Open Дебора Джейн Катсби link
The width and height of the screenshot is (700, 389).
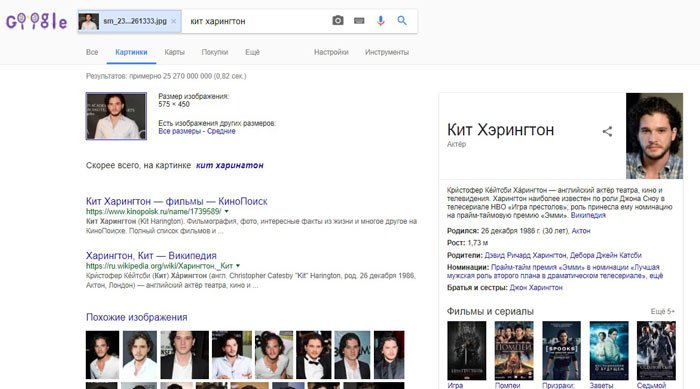point(606,255)
